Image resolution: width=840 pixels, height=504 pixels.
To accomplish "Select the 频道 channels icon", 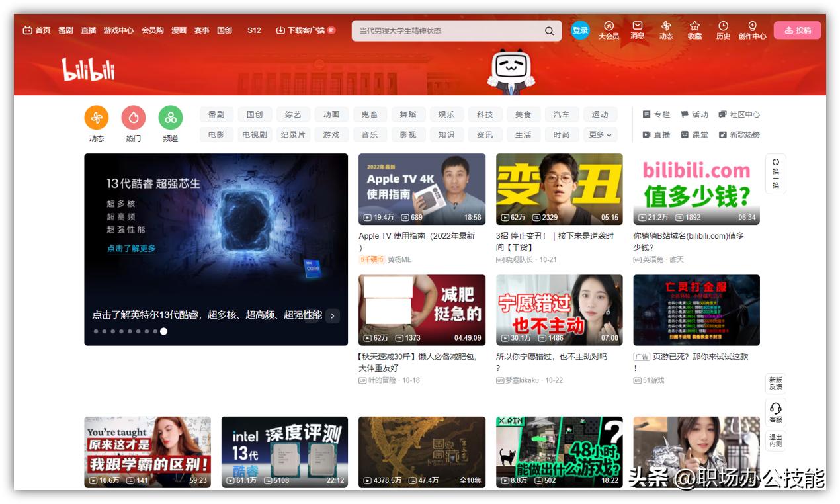I will click(x=171, y=118).
